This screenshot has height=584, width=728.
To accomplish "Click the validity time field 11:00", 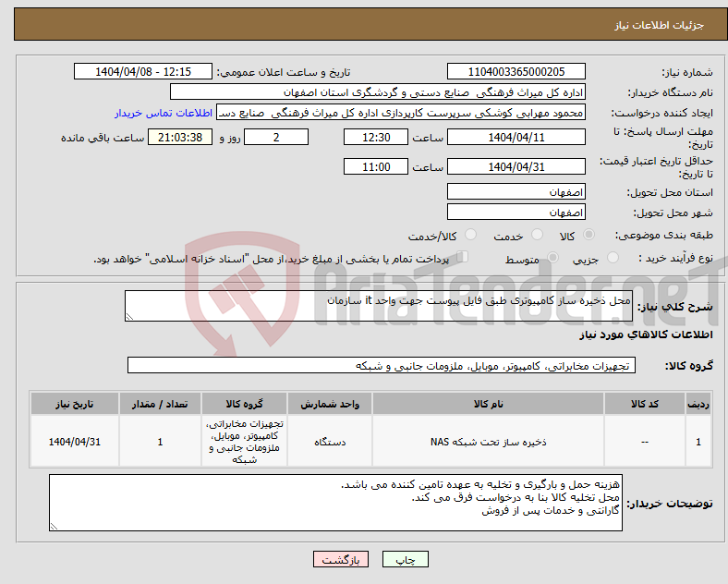I will tap(376, 166).
